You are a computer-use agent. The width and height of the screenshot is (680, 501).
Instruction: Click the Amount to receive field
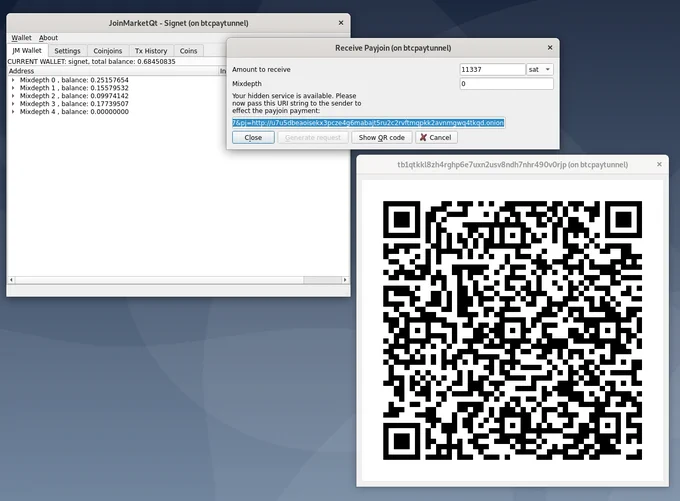pyautogui.click(x=492, y=69)
